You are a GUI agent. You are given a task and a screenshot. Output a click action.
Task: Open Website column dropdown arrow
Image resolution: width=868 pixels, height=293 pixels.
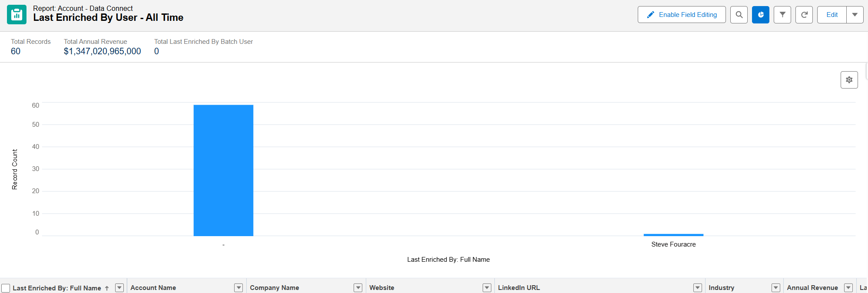point(487,288)
